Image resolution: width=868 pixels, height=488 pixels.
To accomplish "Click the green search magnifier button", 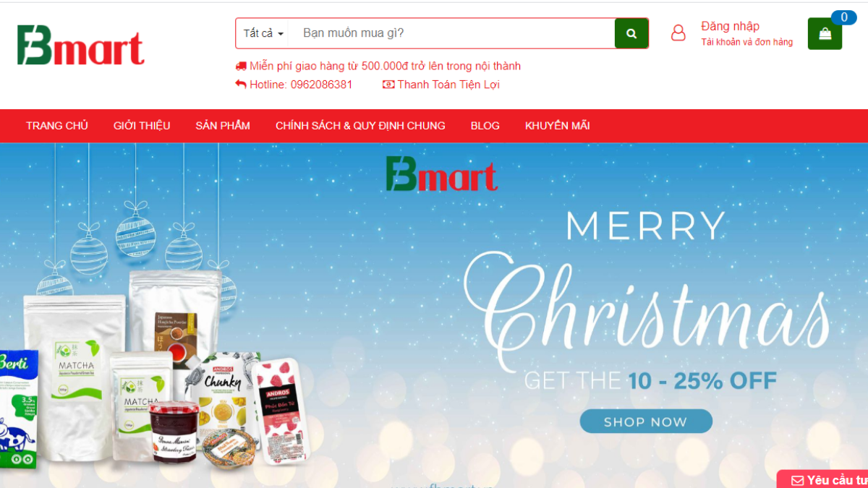I will 631,33.
